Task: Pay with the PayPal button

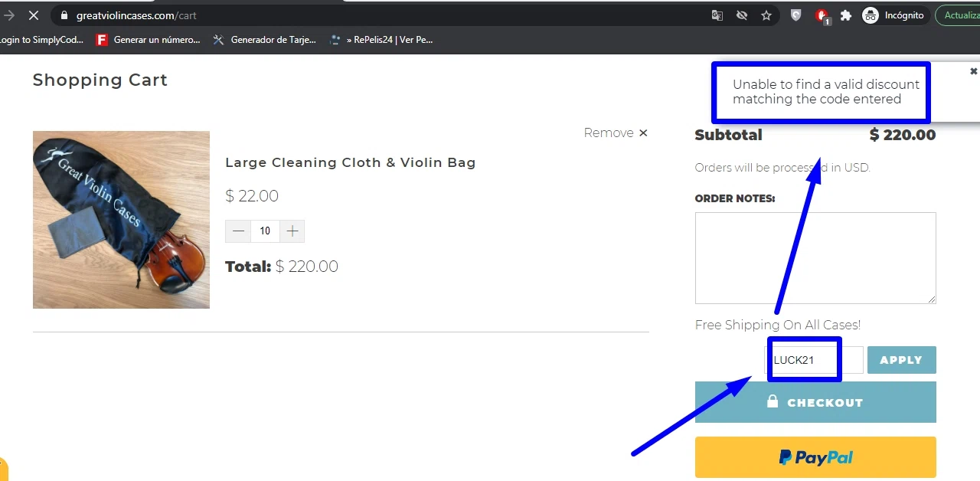Action: tap(815, 457)
